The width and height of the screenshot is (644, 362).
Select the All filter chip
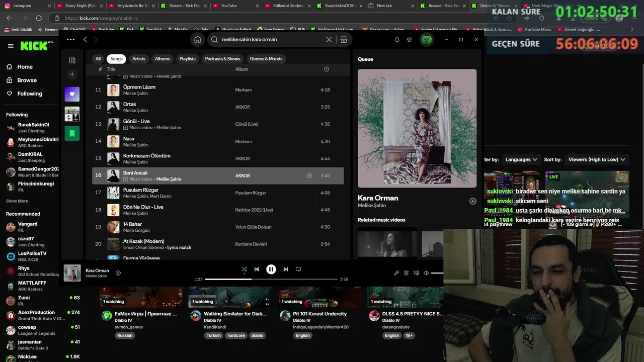(98, 59)
